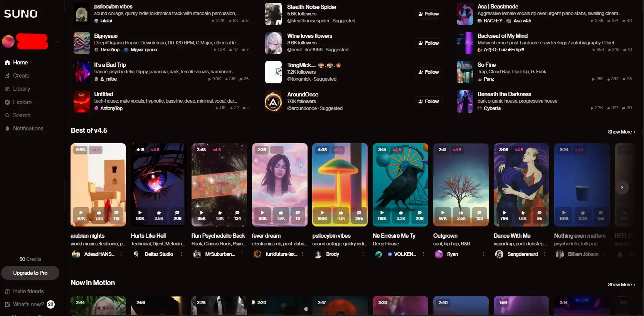Open options menu for Dance With Me
This screenshot has height=316, width=644.
point(544,254)
